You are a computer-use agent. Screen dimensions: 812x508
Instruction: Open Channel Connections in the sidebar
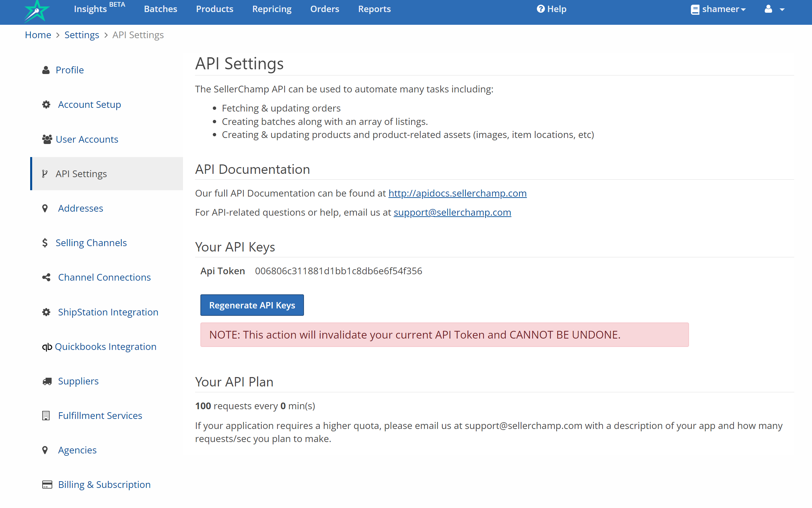click(104, 277)
